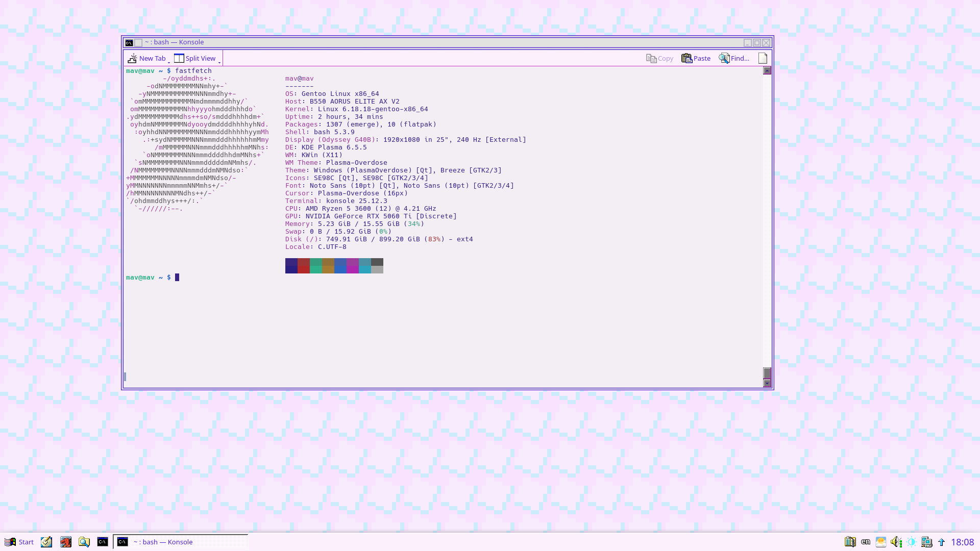Open the New Tab dropdown arrow
The image size is (980, 551).
pos(169,62)
